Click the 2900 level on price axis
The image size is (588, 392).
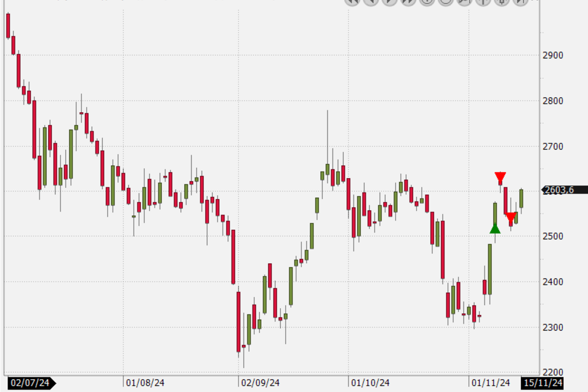(553, 55)
